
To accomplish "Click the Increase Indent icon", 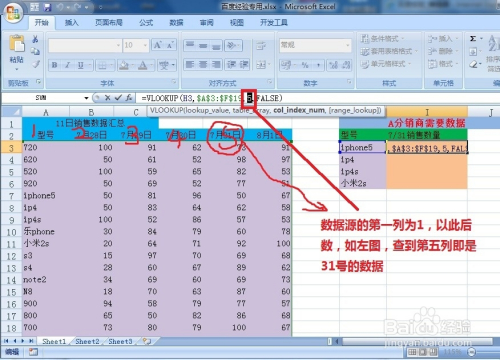I will [x=244, y=64].
